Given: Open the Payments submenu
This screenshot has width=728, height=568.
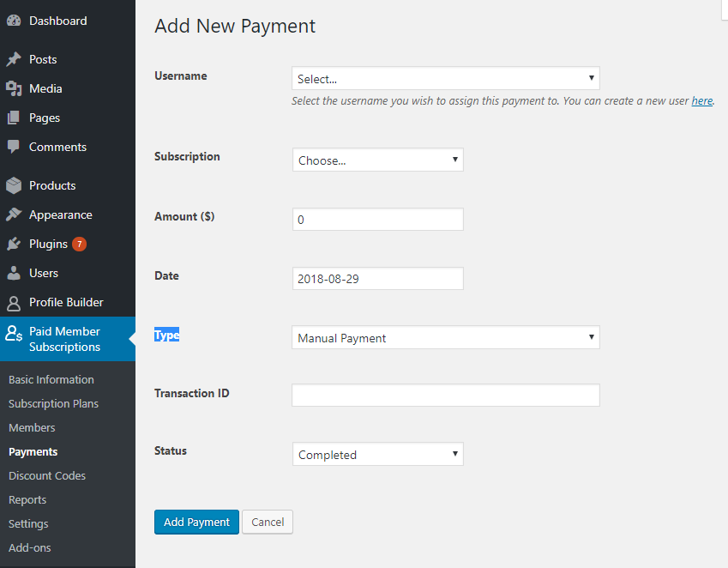Looking at the screenshot, I should [x=33, y=452].
